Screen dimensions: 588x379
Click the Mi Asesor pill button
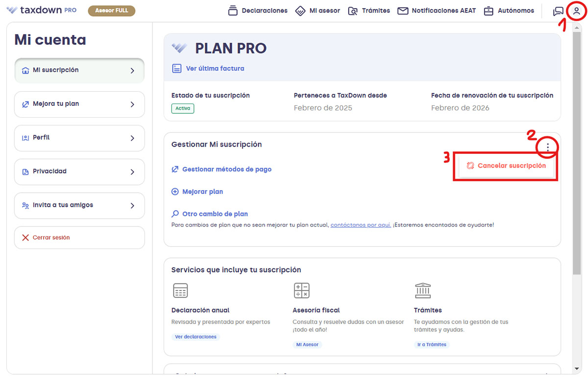pos(307,345)
